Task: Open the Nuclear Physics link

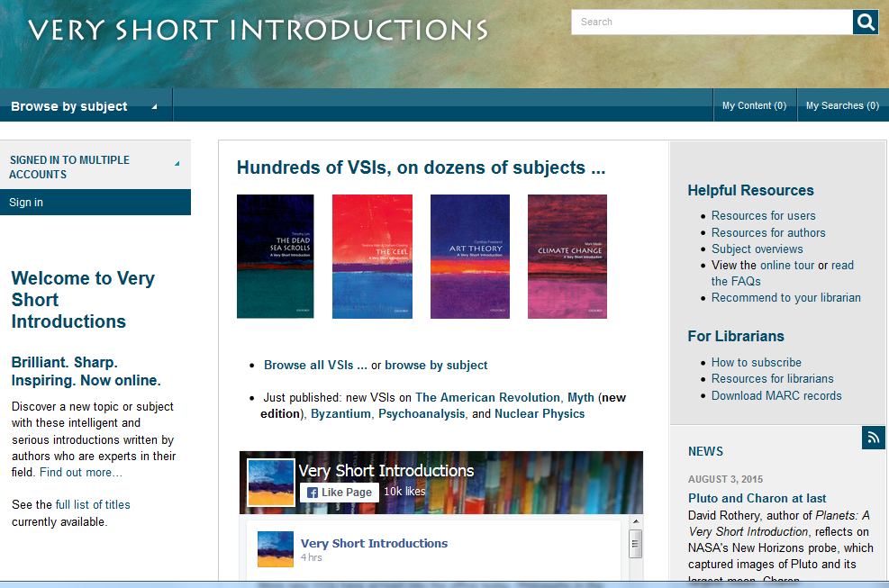Action: pyautogui.click(x=540, y=414)
